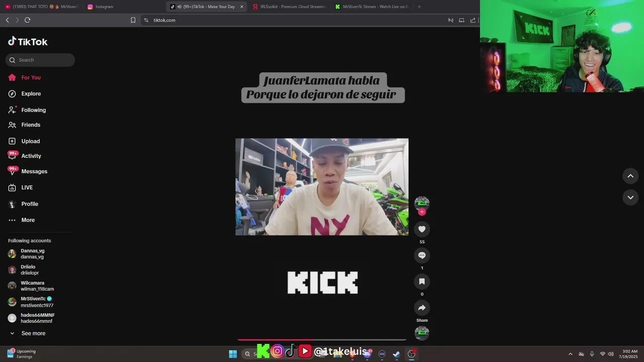Open the spinning sound disc
644x362 pixels.
[422, 332]
